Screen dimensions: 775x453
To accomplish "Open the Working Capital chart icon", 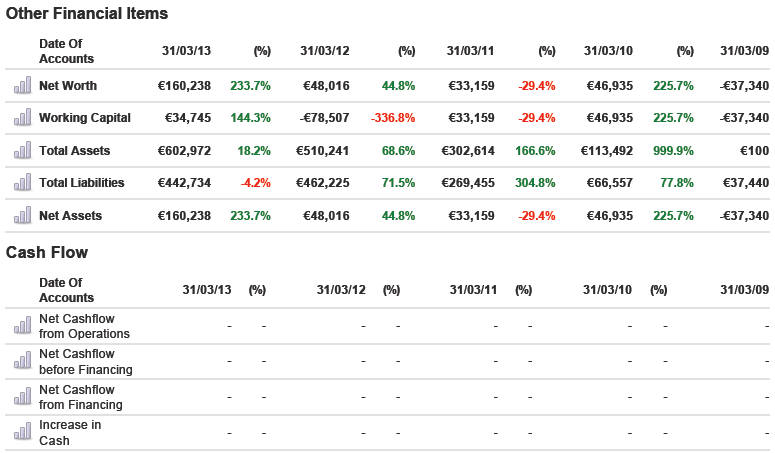I will [21, 118].
